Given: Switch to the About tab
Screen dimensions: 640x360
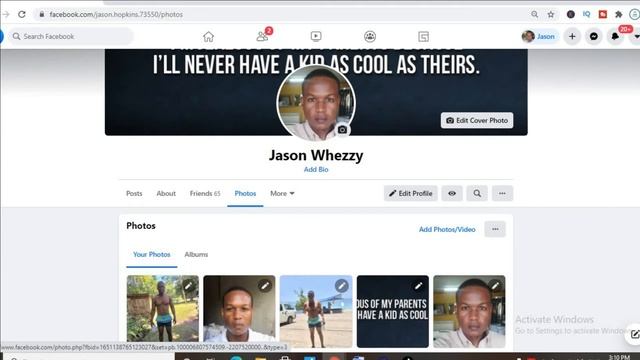Looking at the screenshot, I should pyautogui.click(x=166, y=193).
